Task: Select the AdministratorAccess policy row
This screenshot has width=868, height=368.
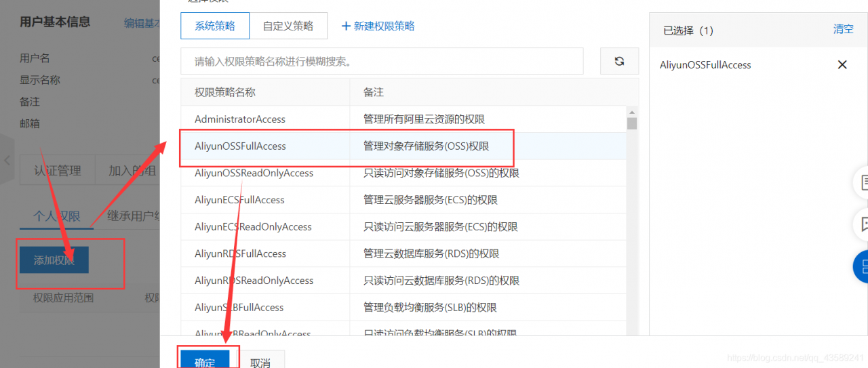Action: [403, 119]
